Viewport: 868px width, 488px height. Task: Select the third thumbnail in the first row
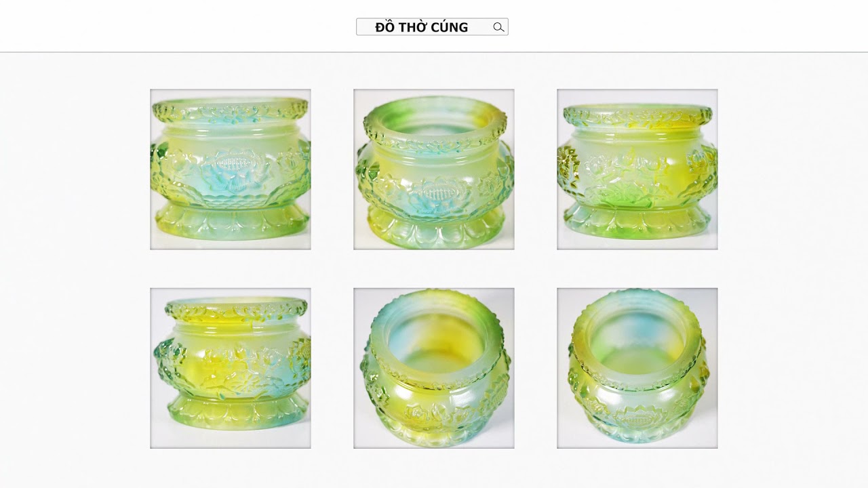click(x=637, y=169)
